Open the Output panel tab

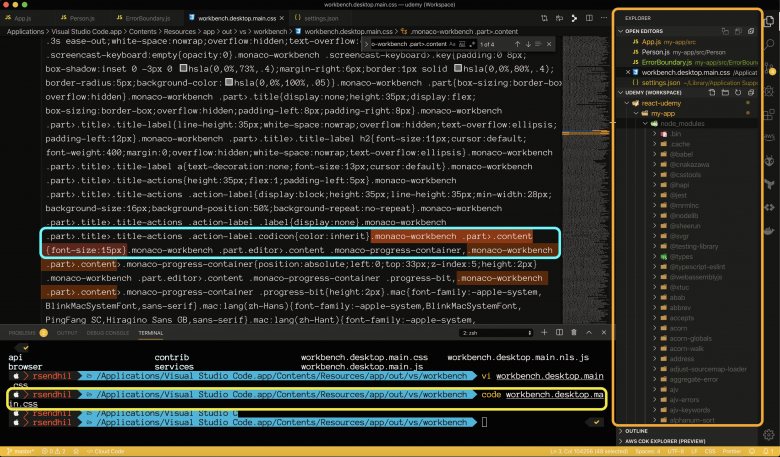(67, 333)
